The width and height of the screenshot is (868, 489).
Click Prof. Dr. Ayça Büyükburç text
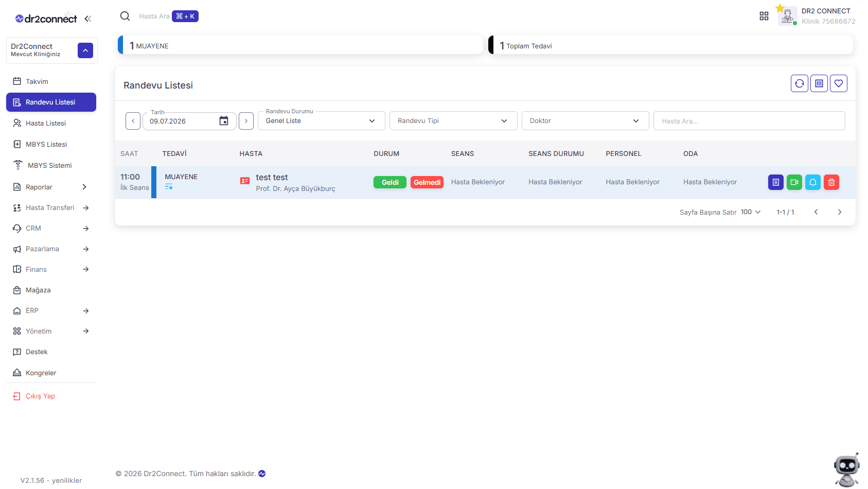click(295, 189)
